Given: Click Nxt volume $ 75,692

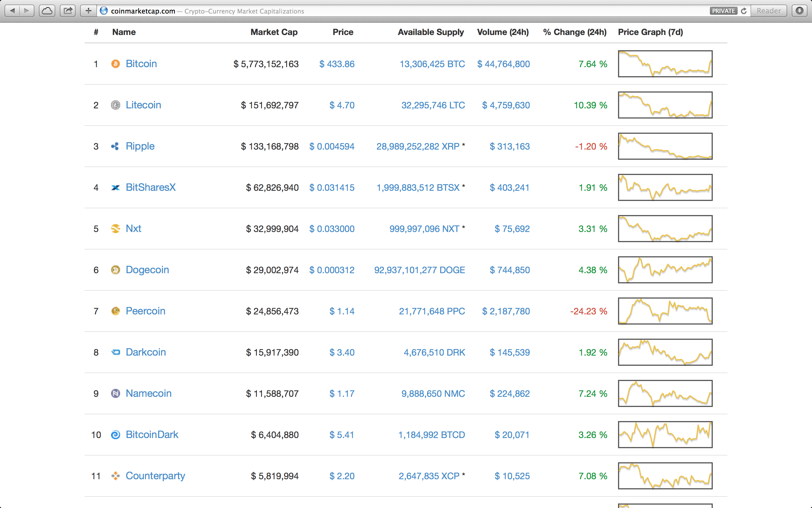Looking at the screenshot, I should pyautogui.click(x=512, y=229).
